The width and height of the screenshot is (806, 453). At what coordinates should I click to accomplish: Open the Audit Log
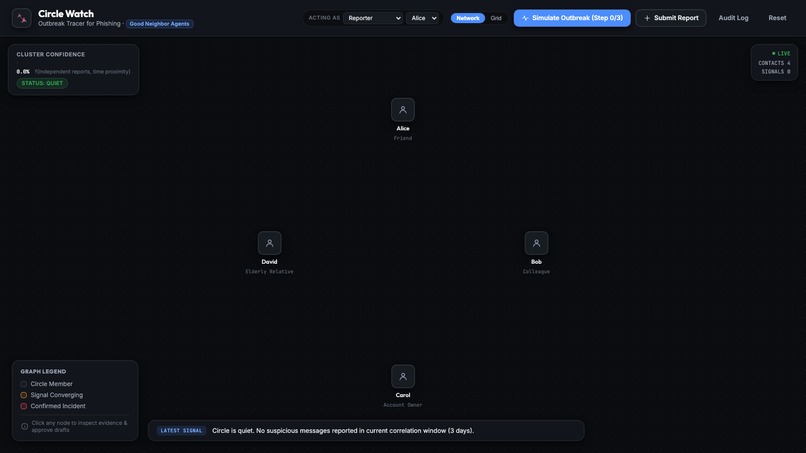tap(733, 18)
